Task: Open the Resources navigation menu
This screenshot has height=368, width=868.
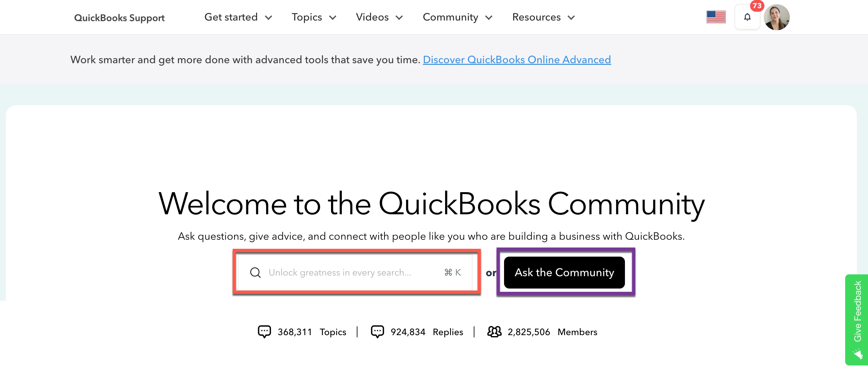Action: [x=543, y=17]
